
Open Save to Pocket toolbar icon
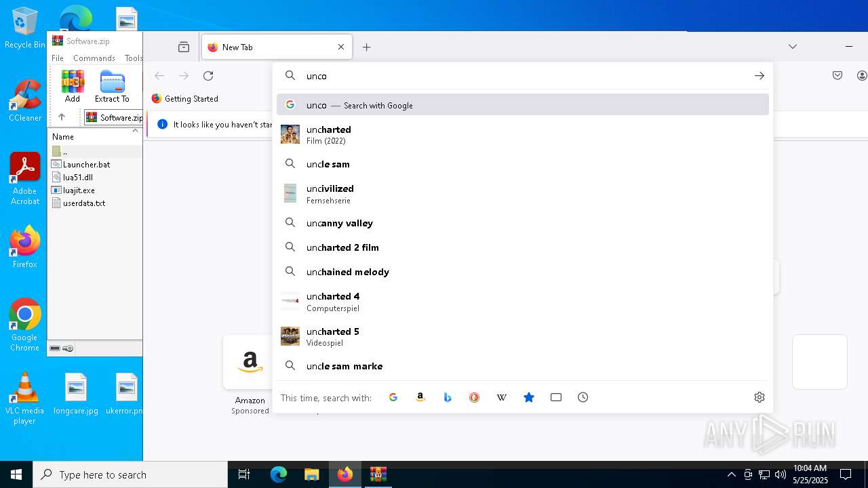point(837,76)
